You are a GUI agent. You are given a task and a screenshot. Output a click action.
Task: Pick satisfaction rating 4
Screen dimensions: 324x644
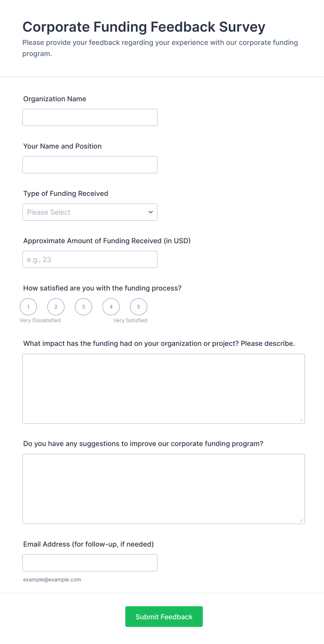click(x=111, y=307)
